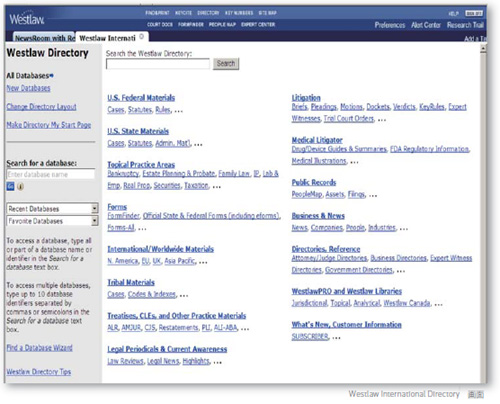Open Litigation heading link
This screenshot has width=500, height=404.
pyautogui.click(x=306, y=98)
